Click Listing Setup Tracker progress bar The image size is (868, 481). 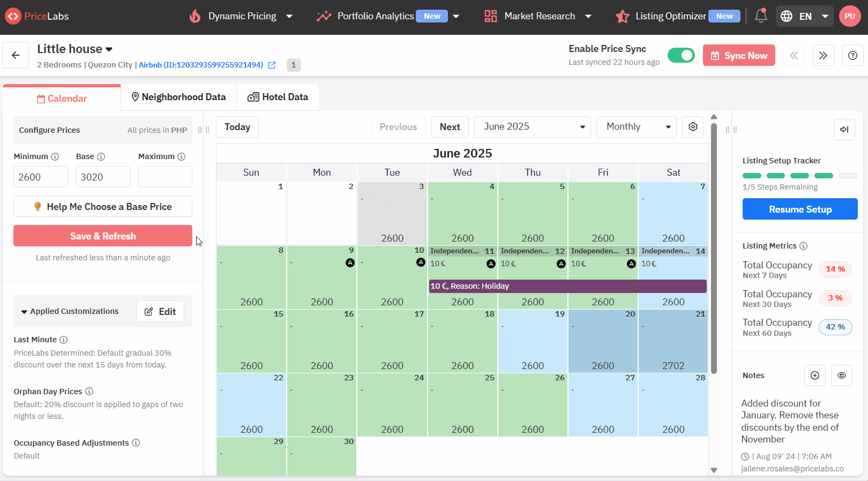[800, 176]
